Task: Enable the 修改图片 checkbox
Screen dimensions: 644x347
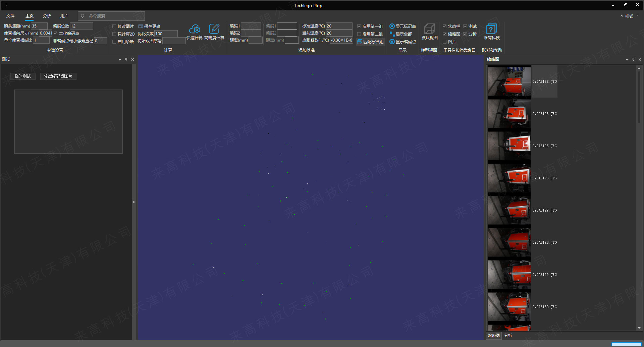Action: (x=114, y=26)
